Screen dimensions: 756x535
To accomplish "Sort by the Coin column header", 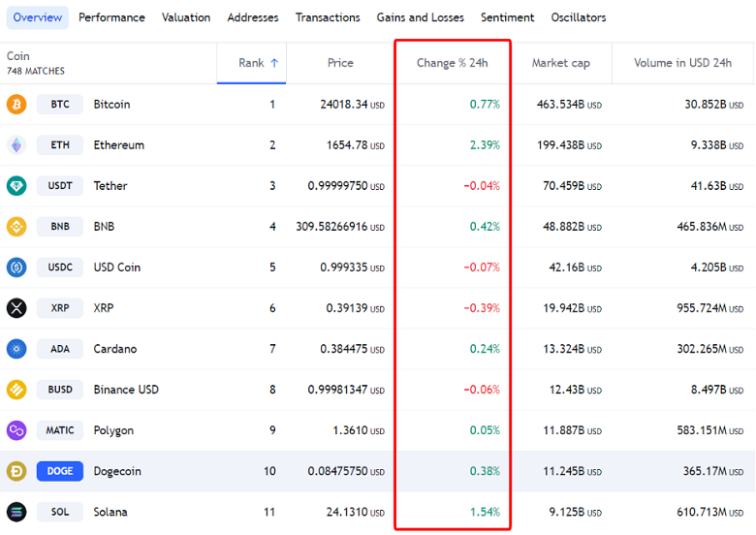I will (18, 56).
